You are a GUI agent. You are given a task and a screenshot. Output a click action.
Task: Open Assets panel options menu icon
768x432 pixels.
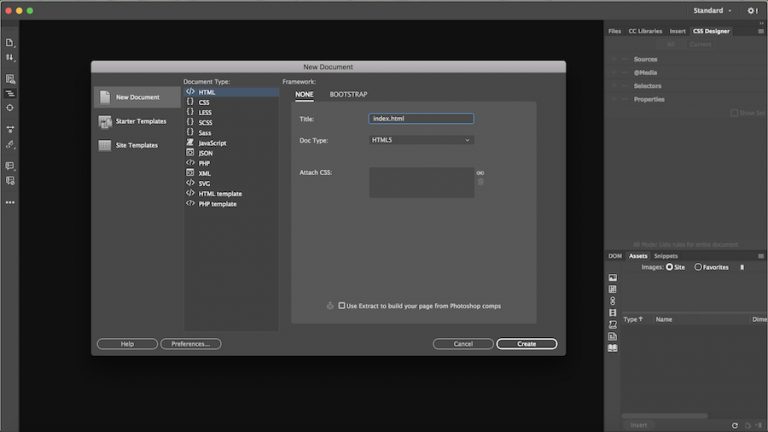coord(761,256)
